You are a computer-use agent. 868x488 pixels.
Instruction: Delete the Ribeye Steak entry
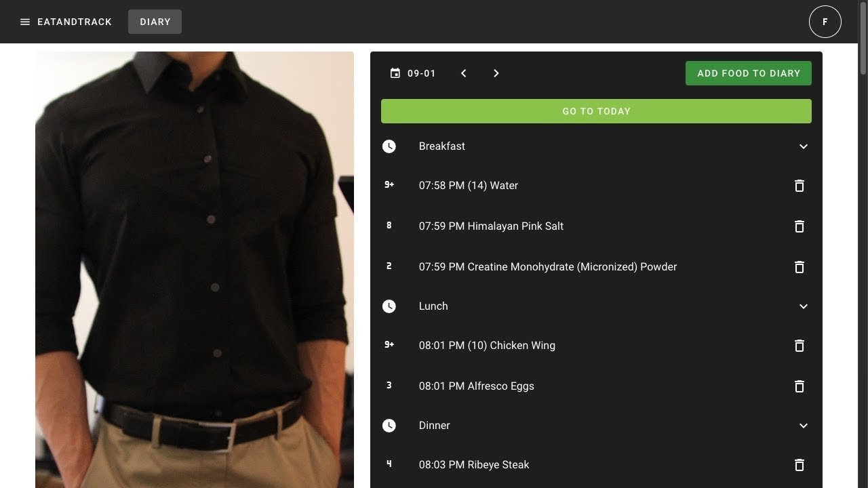pos(799,465)
